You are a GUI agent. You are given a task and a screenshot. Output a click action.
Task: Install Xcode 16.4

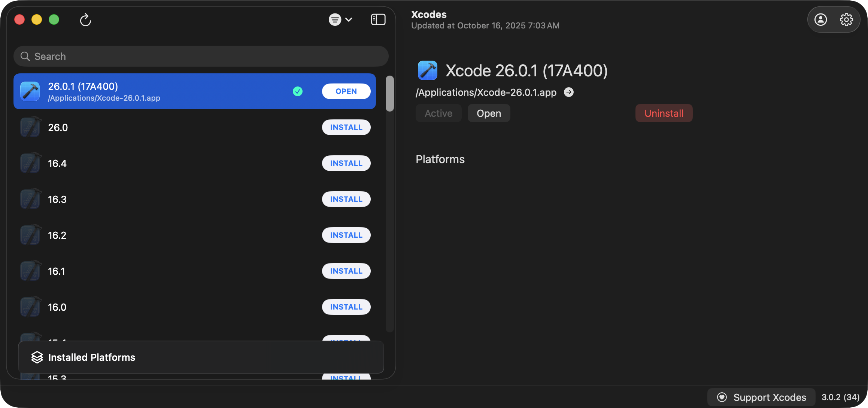click(x=346, y=163)
